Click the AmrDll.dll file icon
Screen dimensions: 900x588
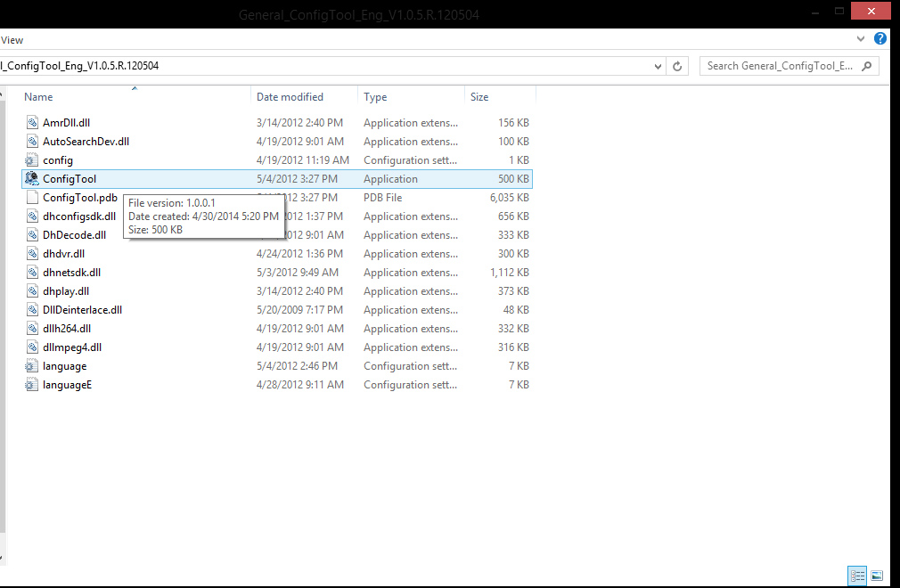32,123
